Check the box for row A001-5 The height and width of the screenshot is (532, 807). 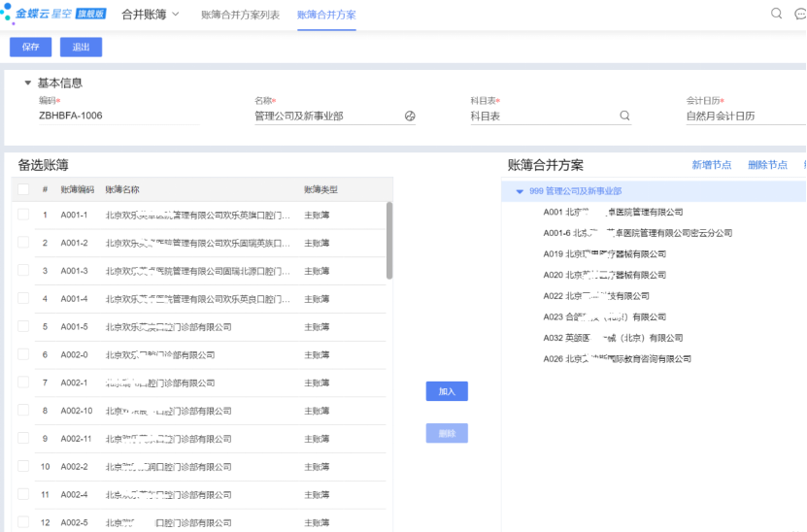[x=23, y=326]
